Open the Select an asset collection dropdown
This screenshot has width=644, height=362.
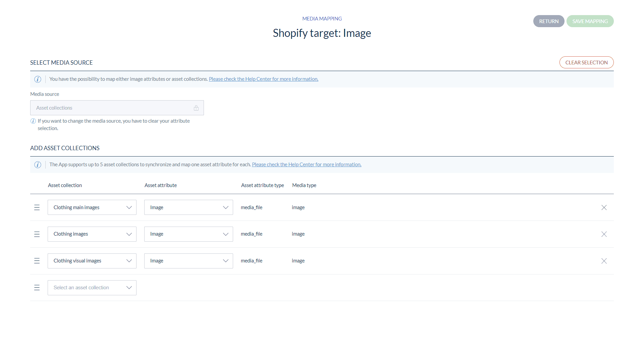pyautogui.click(x=92, y=288)
